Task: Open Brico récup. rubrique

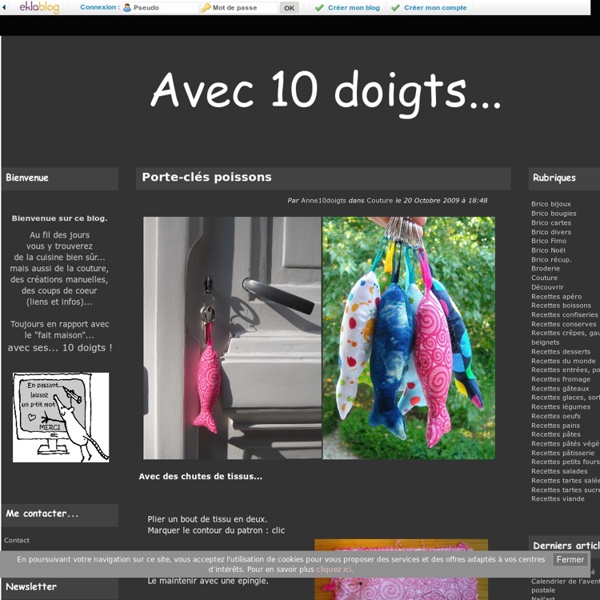Action: (551, 259)
